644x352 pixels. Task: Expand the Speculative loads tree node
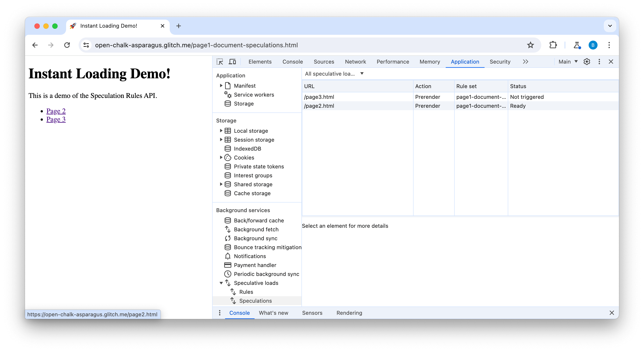tap(222, 283)
